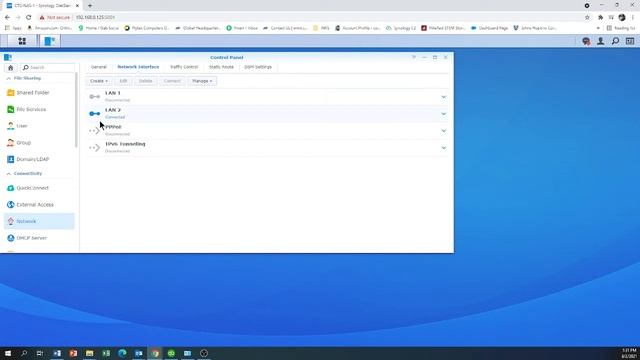Screen dimensions: 640x360
Task: Open DSM notifications chat icon
Action: tap(586, 41)
